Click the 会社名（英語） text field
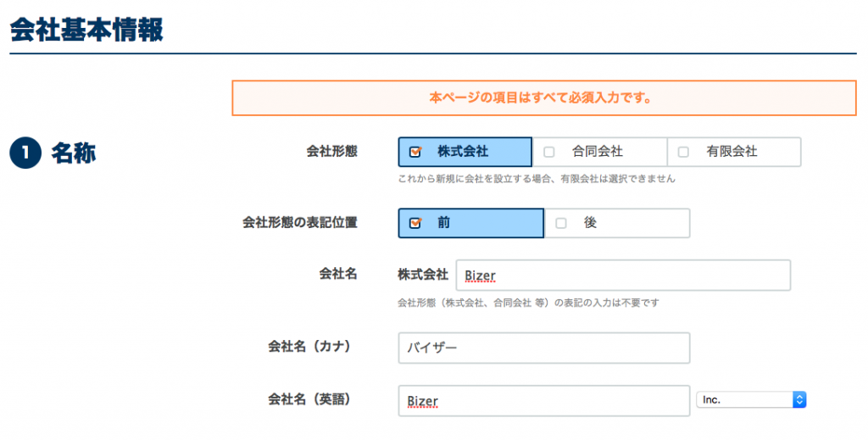 click(544, 401)
